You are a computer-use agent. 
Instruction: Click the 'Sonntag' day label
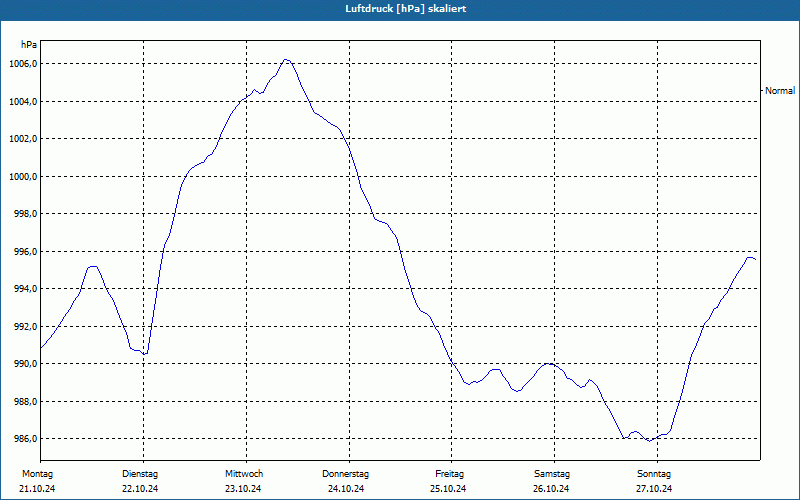pyautogui.click(x=654, y=474)
